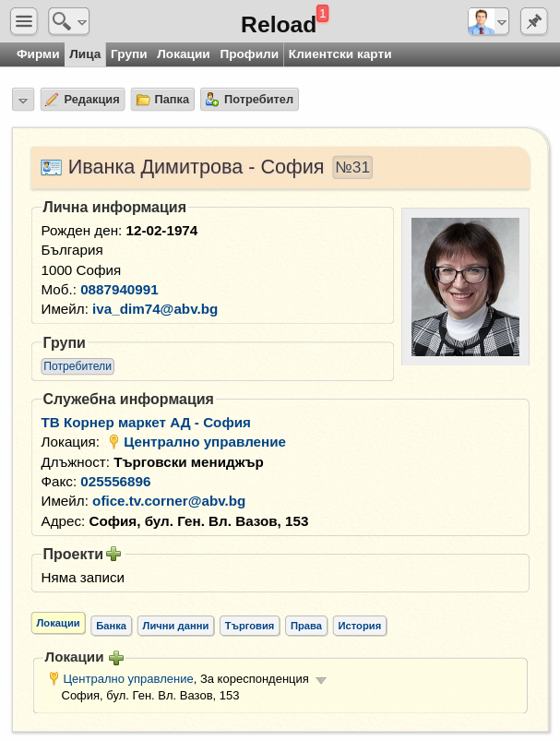Switch to the Фирми menu tab

[x=38, y=54]
